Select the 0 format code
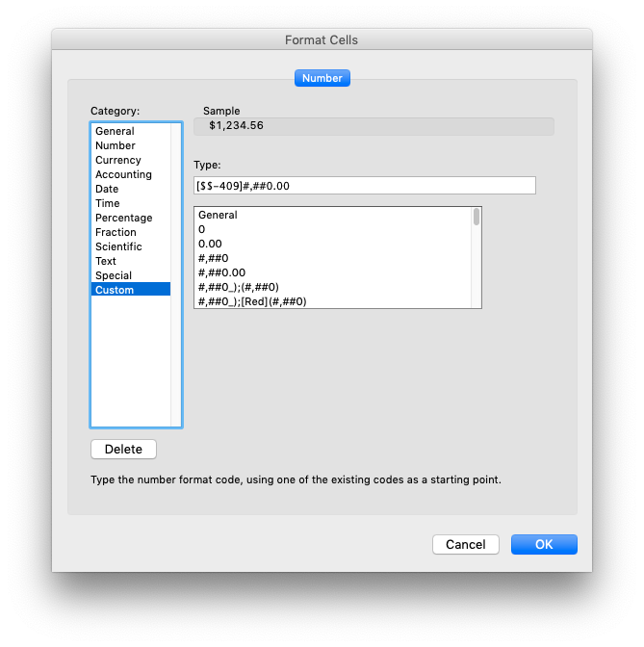 pyautogui.click(x=332, y=229)
